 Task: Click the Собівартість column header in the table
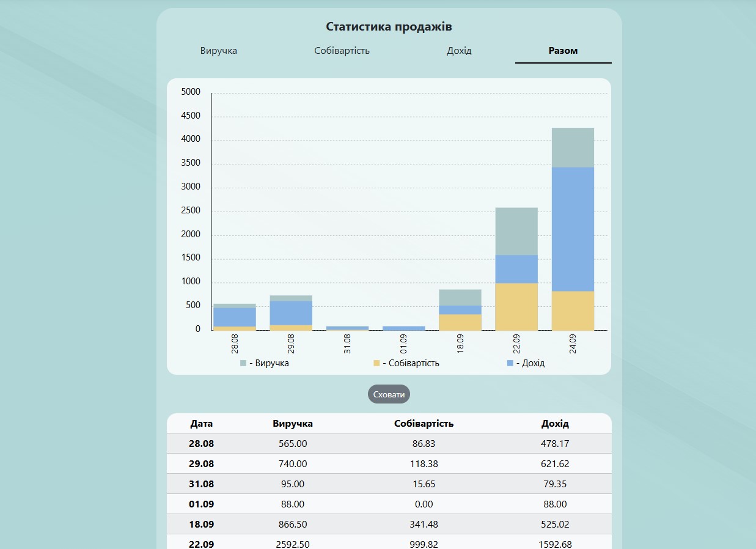click(424, 424)
